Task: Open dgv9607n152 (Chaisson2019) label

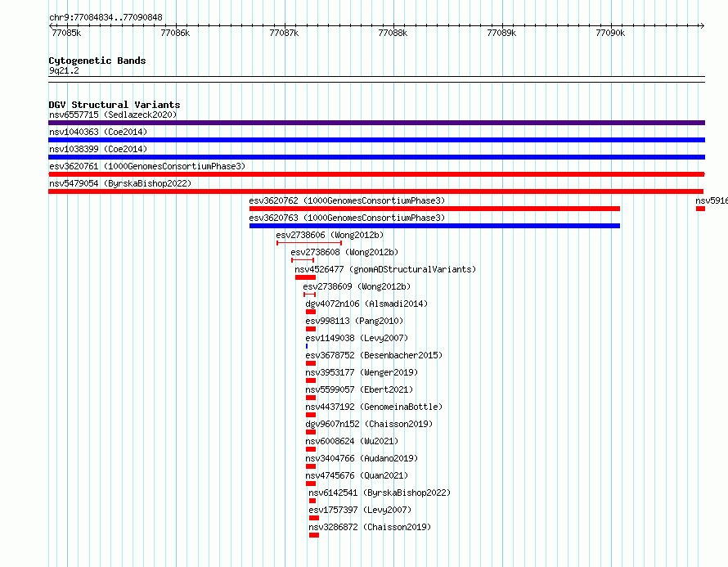Action: pyautogui.click(x=369, y=424)
